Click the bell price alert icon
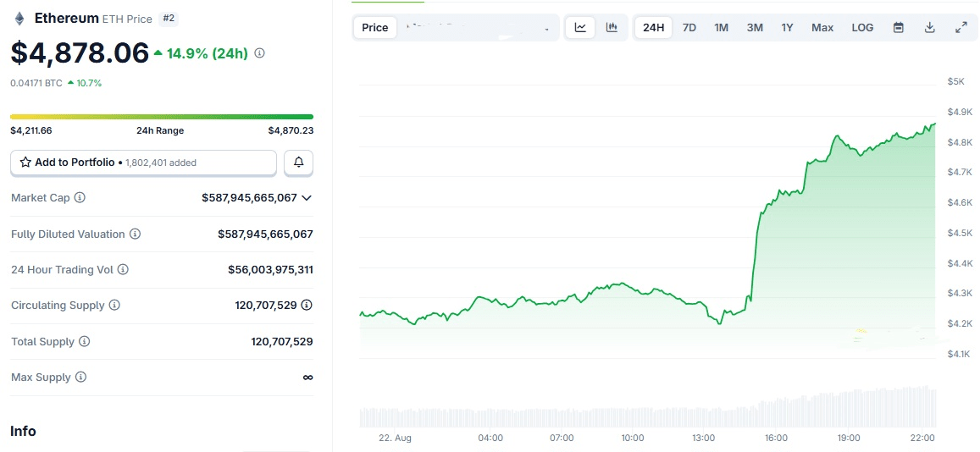The width and height of the screenshot is (980, 452). 299,163
